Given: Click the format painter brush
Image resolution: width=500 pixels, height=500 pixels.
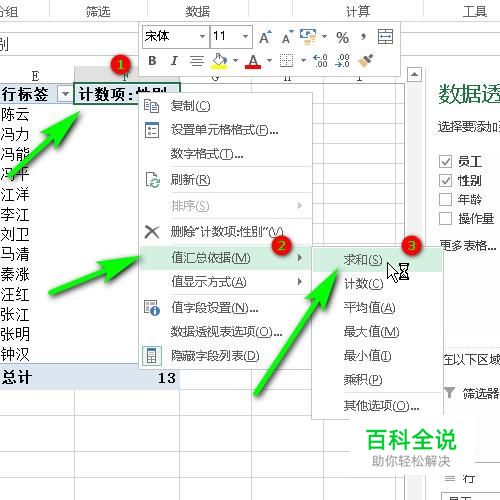Looking at the screenshot, I should (365, 61).
